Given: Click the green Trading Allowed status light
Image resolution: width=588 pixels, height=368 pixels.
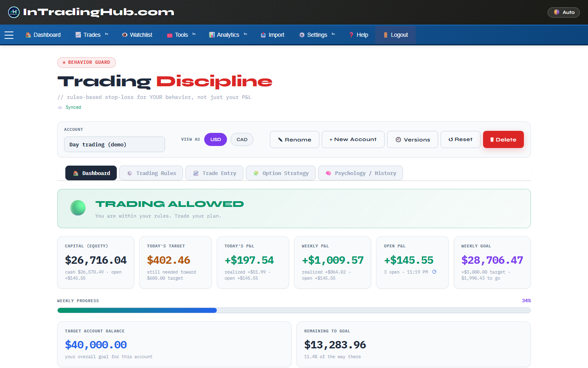Looking at the screenshot, I should pos(78,208).
